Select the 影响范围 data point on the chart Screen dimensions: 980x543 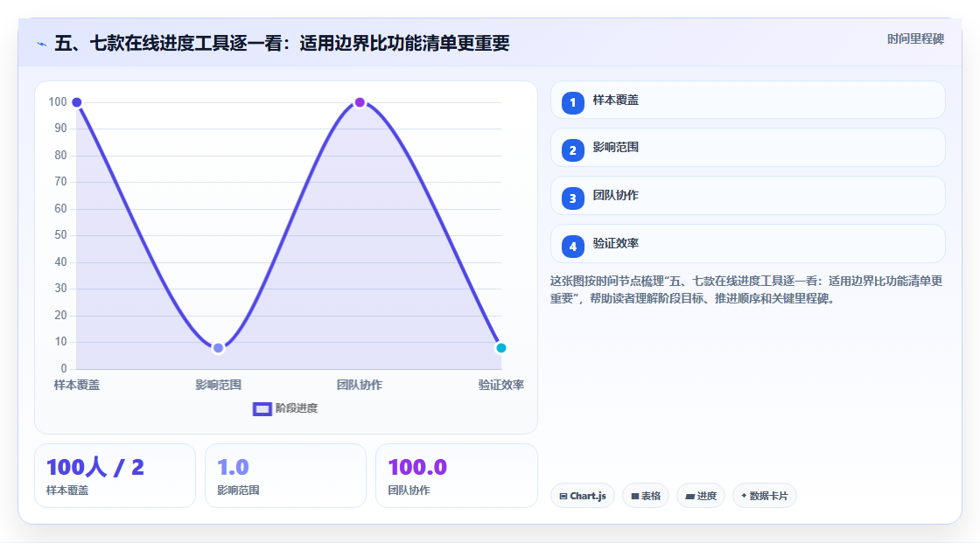click(x=218, y=348)
